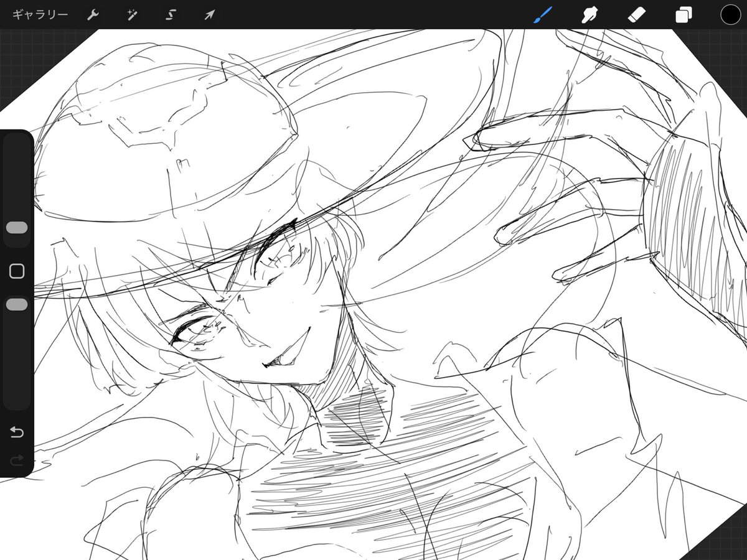747x560 pixels.
Task: Click the brush size slider handle
Action: pyautogui.click(x=17, y=228)
